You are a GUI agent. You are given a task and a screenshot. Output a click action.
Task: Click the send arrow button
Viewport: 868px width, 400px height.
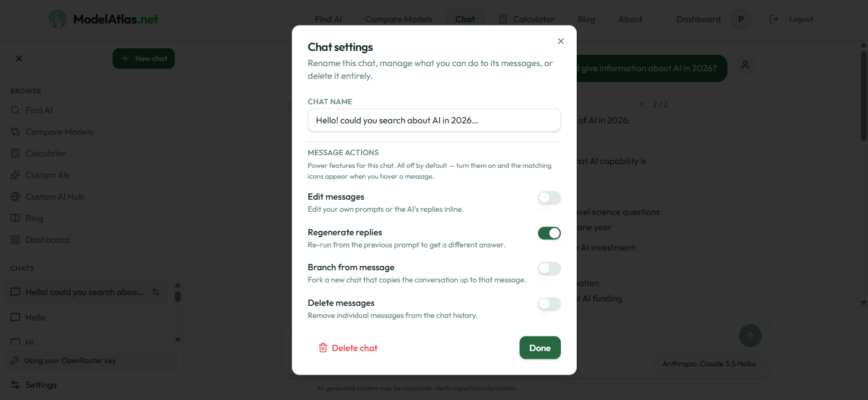(750, 336)
